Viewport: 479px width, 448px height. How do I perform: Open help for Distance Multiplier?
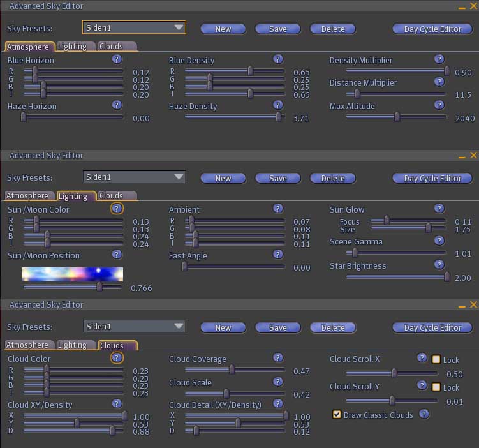tap(439, 82)
